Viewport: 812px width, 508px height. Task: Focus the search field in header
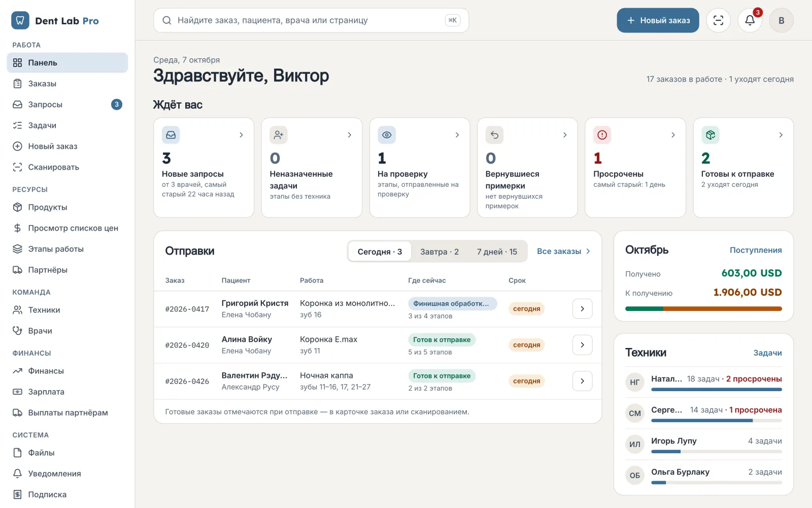point(311,20)
